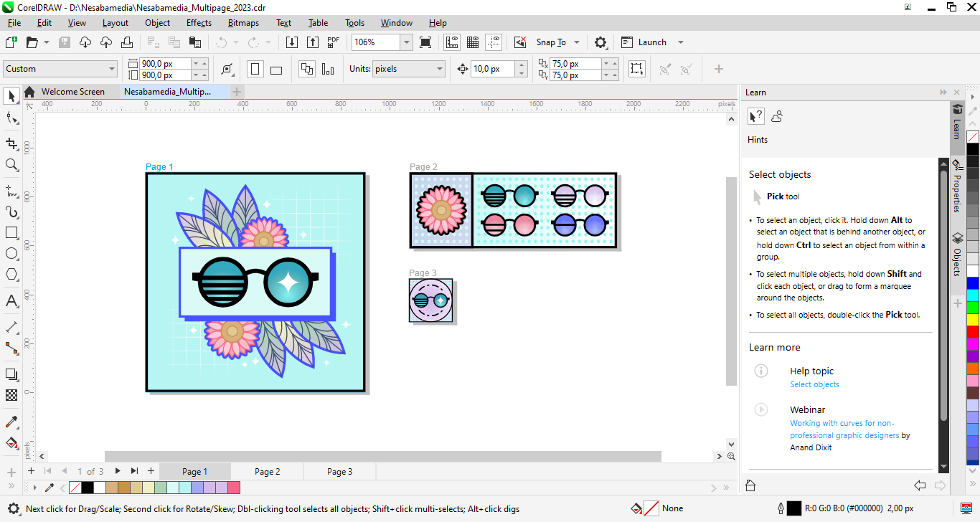Choose the Rectangle tool
The width and height of the screenshot is (980, 522).
click(11, 233)
